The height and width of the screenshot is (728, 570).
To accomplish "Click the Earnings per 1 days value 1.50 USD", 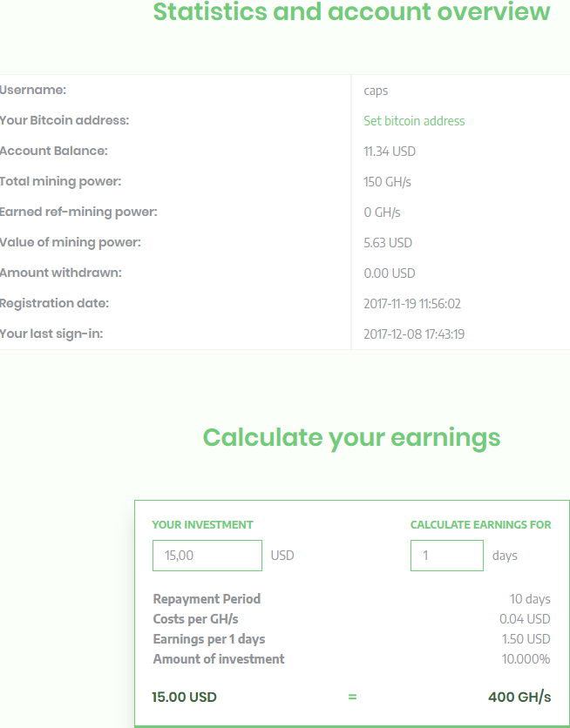I will (526, 639).
